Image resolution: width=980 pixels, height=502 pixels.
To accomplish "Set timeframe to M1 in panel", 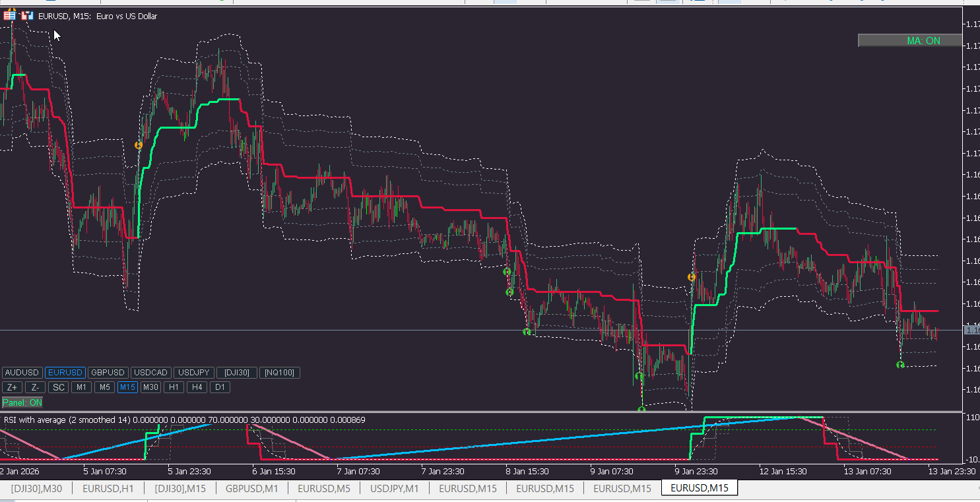I will point(81,387).
